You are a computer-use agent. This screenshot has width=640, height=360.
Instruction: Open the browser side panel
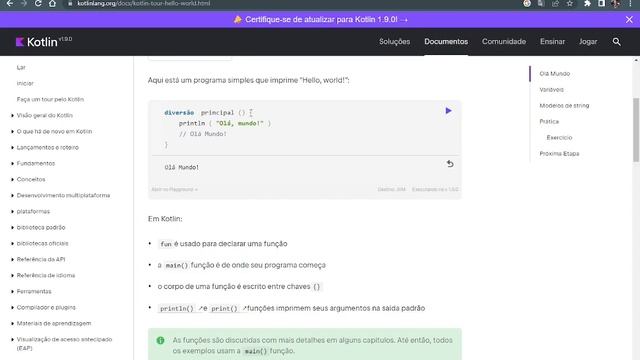601,3
